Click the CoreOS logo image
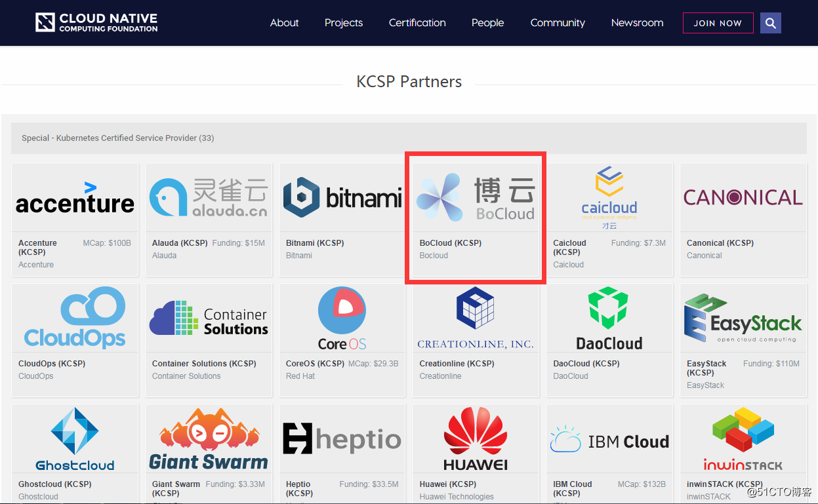This screenshot has height=504, width=818. [342, 319]
